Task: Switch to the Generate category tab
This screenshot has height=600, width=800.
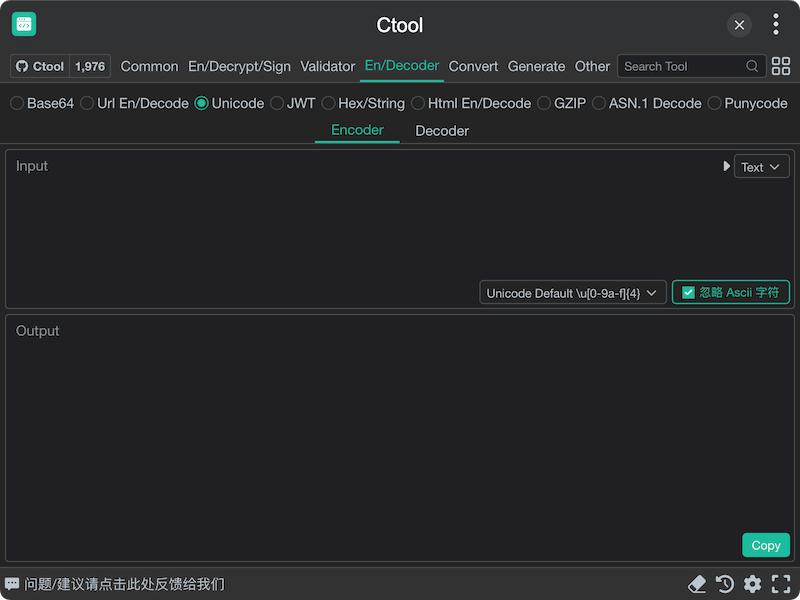Action: point(536,66)
